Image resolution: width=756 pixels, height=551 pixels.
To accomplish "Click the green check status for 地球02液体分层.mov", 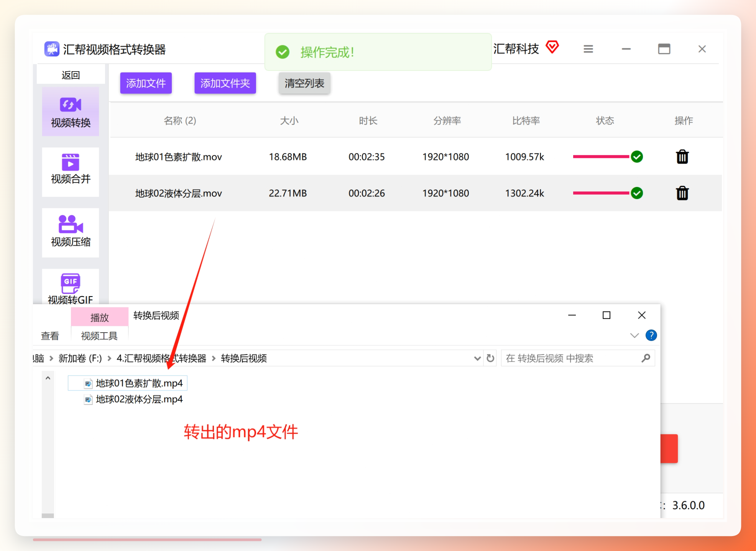I will [637, 193].
